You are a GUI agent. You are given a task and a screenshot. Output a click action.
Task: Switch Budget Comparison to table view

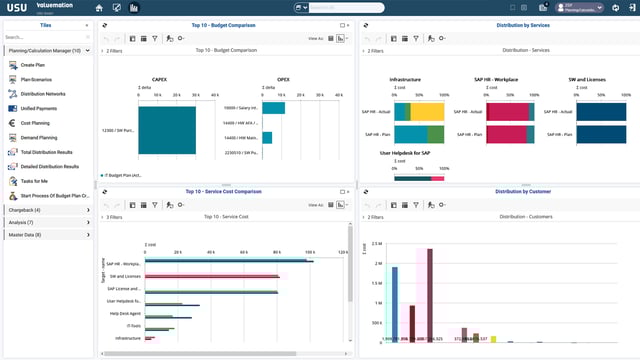[331, 38]
